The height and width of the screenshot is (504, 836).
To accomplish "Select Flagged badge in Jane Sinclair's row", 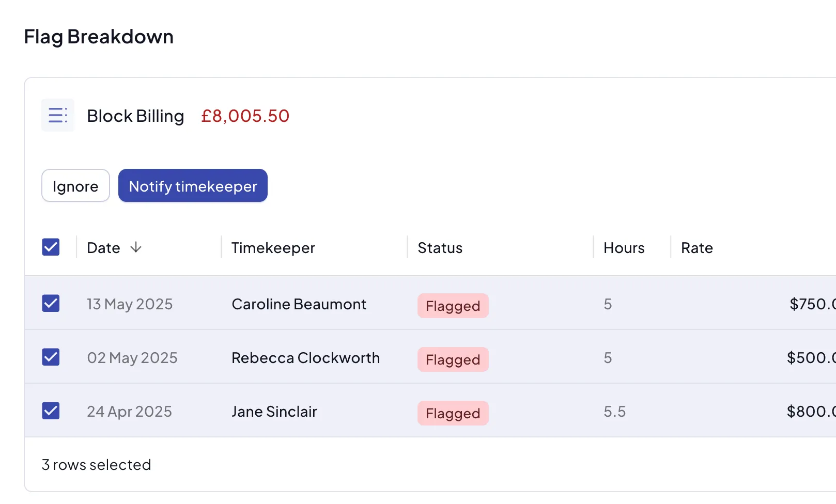I will [x=453, y=413].
